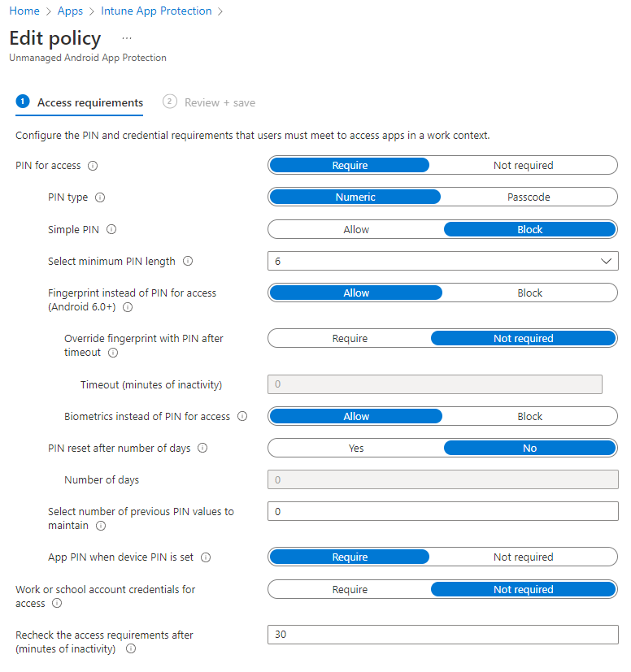
Task: Click info icon next to PIN for access
Action: click(93, 166)
